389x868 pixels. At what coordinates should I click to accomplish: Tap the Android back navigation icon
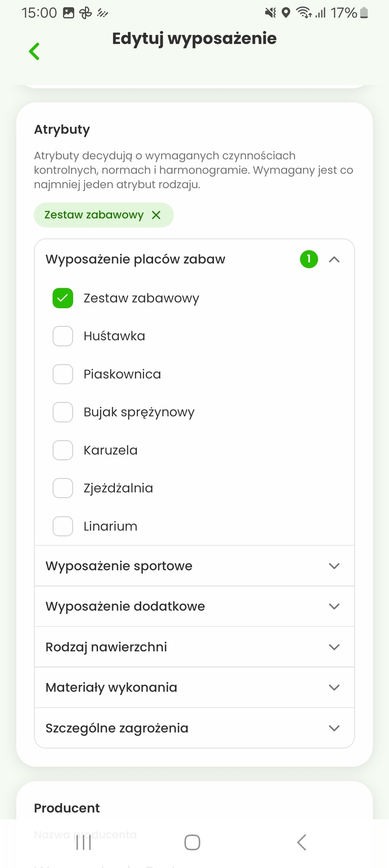click(301, 842)
